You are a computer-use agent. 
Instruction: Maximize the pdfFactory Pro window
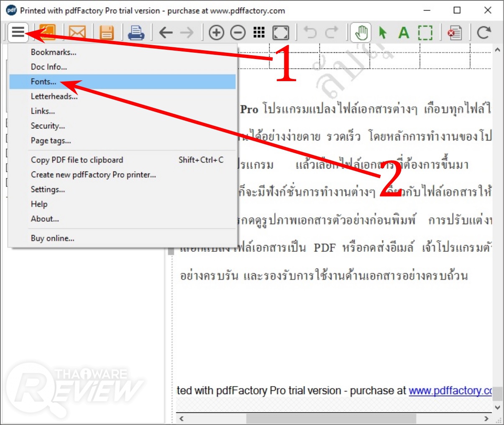[457, 10]
